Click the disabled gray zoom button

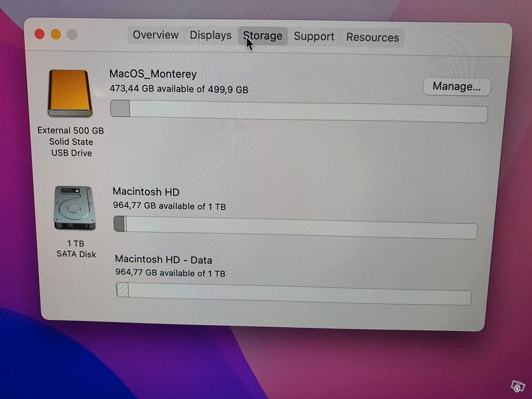[x=72, y=34]
